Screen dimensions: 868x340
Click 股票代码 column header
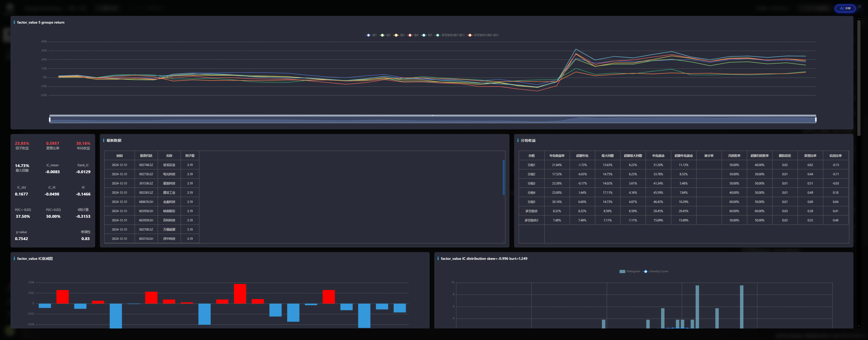pyautogui.click(x=146, y=156)
